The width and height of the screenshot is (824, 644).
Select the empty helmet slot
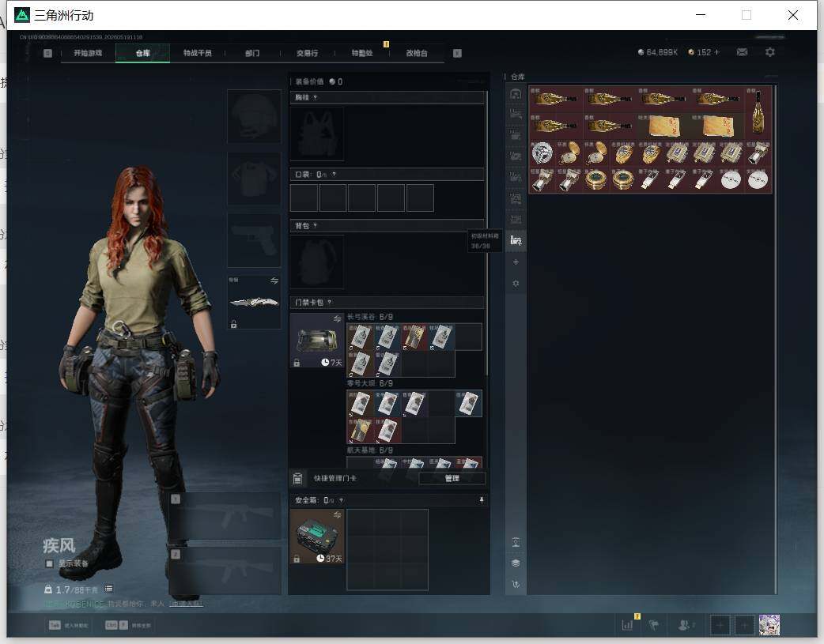click(254, 116)
